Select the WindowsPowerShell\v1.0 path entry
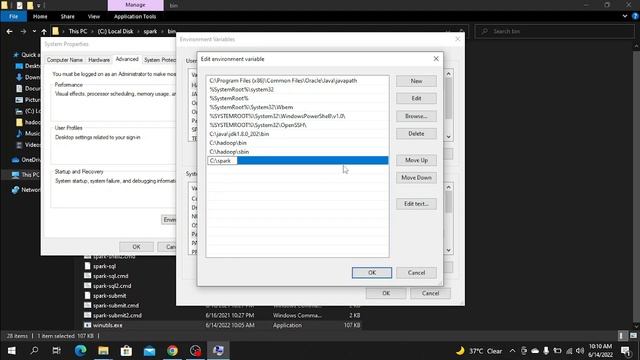The height and width of the screenshot is (360, 640). click(298, 116)
